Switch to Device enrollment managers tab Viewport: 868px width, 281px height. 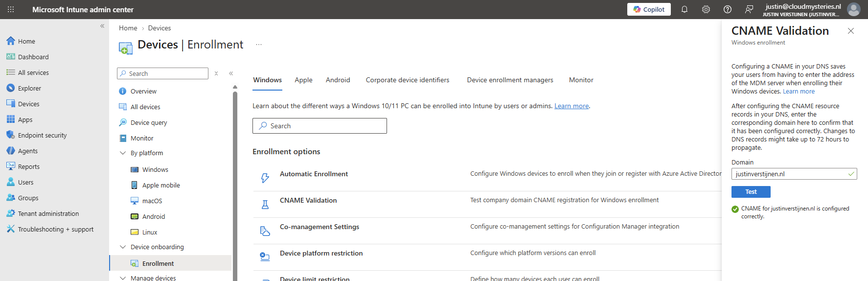[x=510, y=80]
